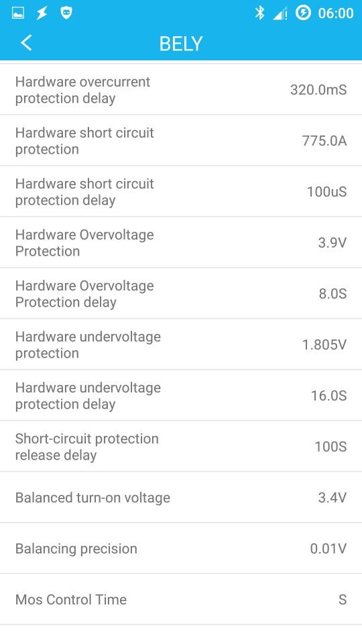
Task: Tap the back arrow in the header
Action: (x=26, y=43)
